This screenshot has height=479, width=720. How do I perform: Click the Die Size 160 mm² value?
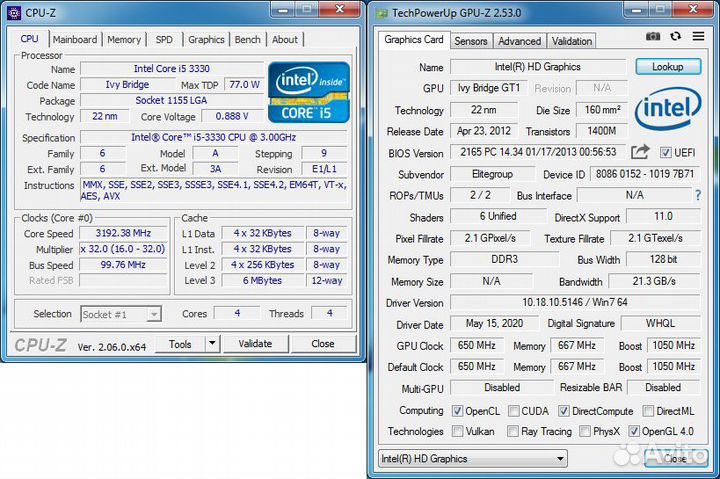pyautogui.click(x=602, y=110)
